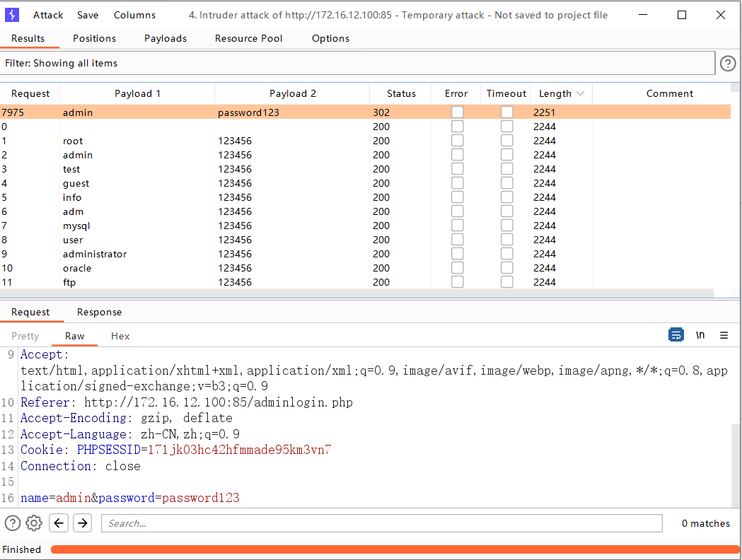The image size is (742, 560).
Task: Tick the Timeout checkbox in the test row
Action: click(507, 169)
